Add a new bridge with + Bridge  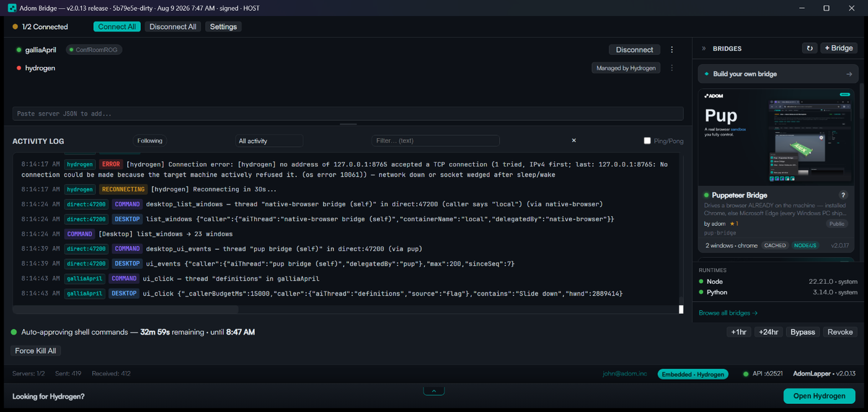(x=838, y=48)
